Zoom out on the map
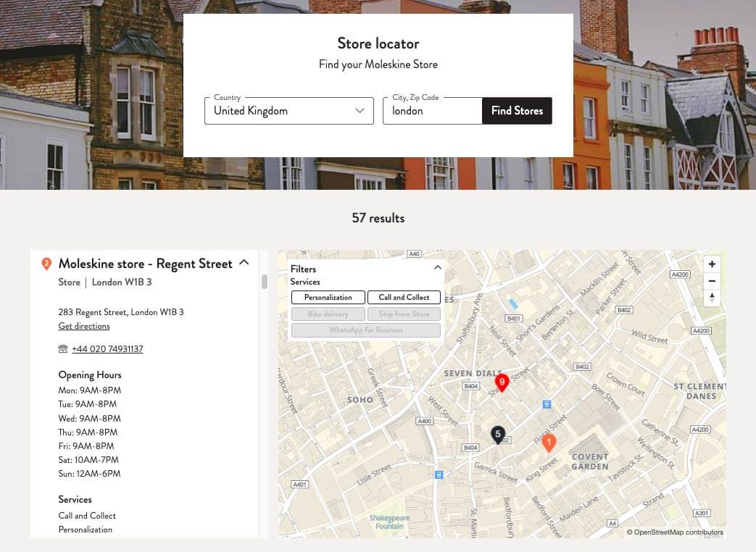This screenshot has height=552, width=756. [x=711, y=280]
